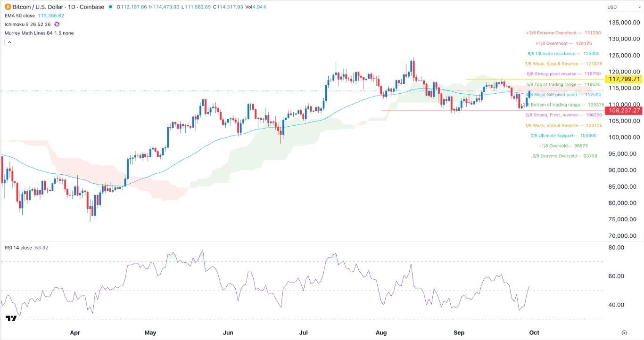Select the Murrey Math Lines indicator label
Viewport: 644px width, 340px height.
[39, 33]
